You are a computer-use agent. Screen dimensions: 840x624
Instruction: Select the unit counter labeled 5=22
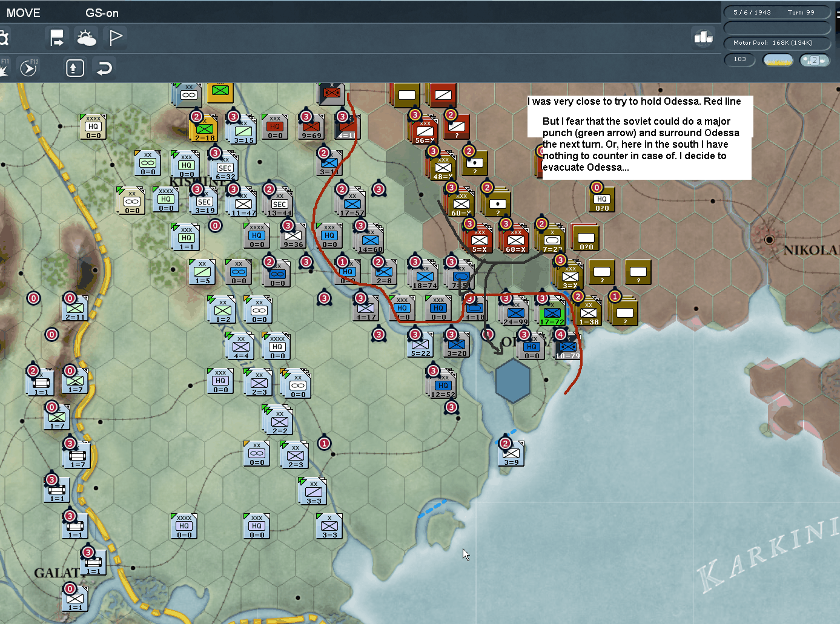point(420,344)
